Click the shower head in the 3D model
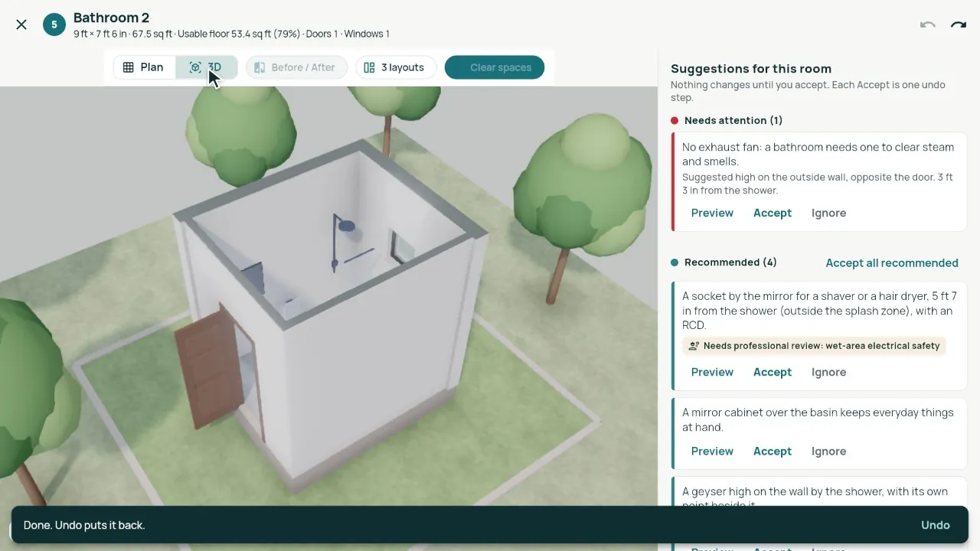Image resolution: width=980 pixels, height=551 pixels. click(x=346, y=227)
